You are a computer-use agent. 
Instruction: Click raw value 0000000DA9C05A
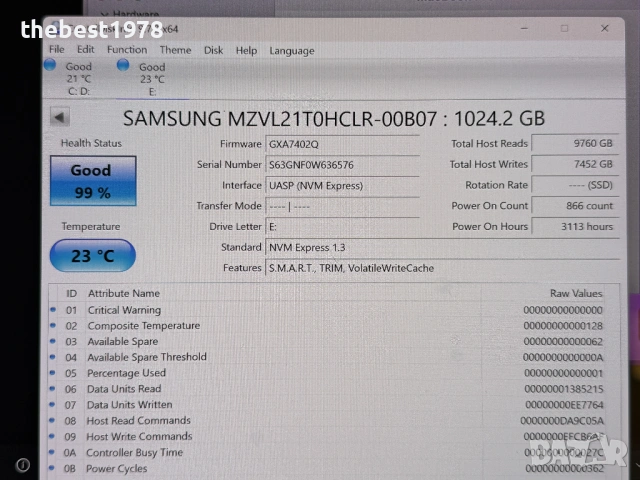click(562, 421)
